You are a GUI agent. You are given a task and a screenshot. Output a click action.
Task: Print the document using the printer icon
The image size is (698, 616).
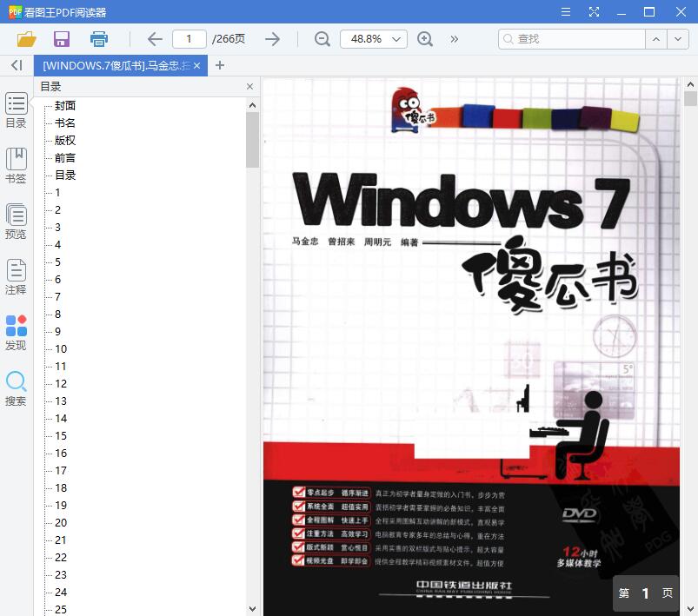[99, 39]
